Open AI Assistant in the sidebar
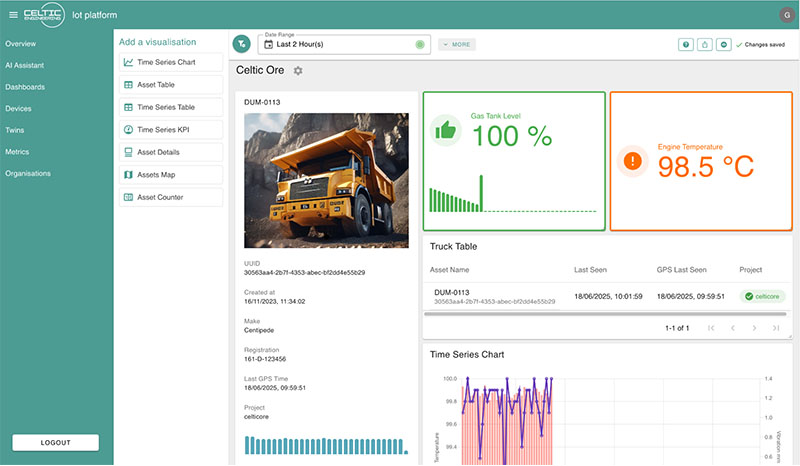800x466 pixels. [x=24, y=65]
